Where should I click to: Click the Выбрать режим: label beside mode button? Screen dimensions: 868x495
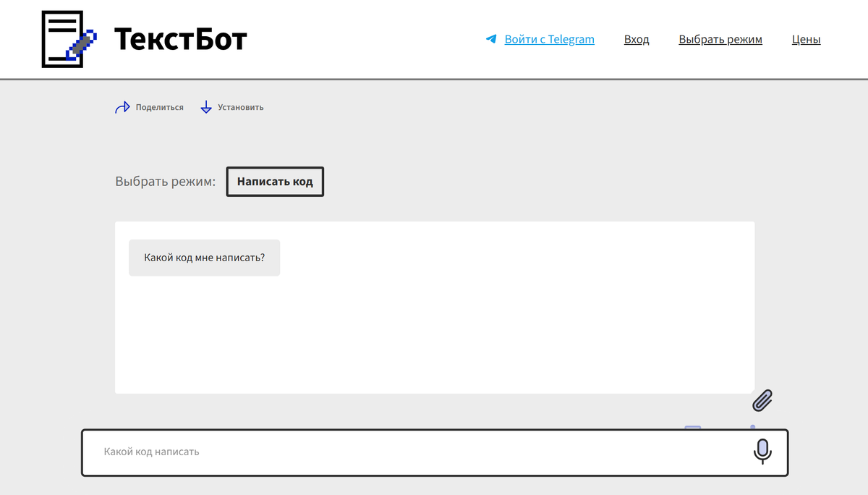(165, 182)
